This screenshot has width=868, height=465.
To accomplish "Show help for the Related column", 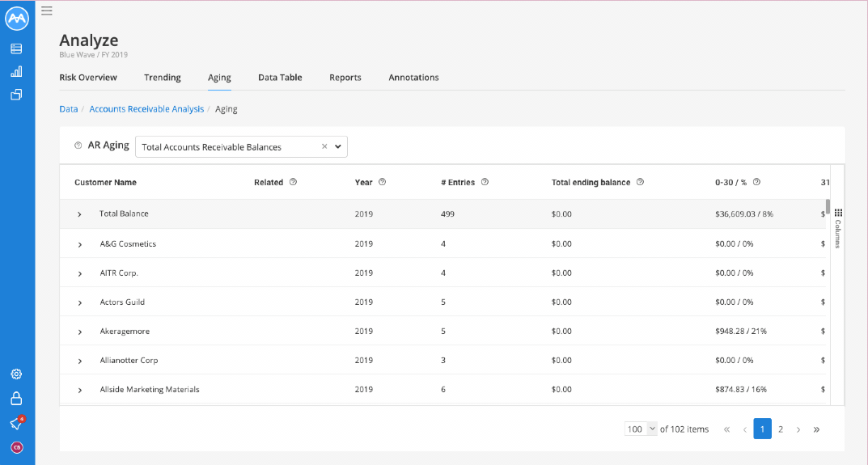I will click(294, 182).
